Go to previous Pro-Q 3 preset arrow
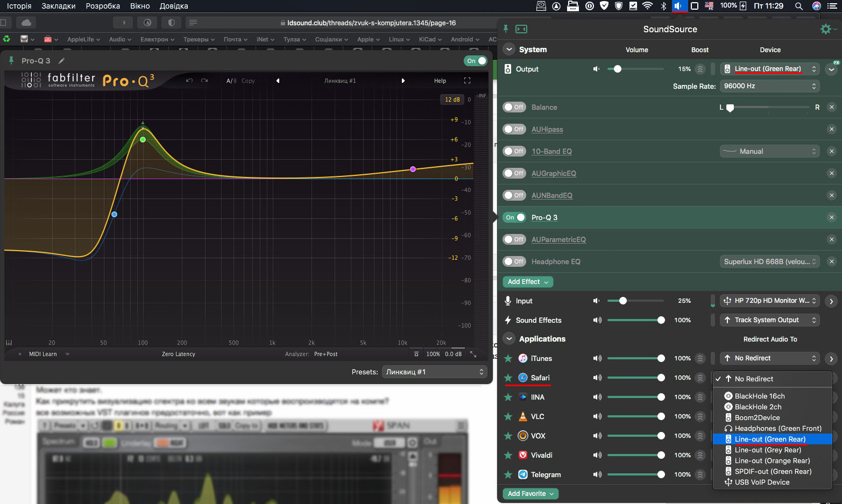 [x=278, y=81]
